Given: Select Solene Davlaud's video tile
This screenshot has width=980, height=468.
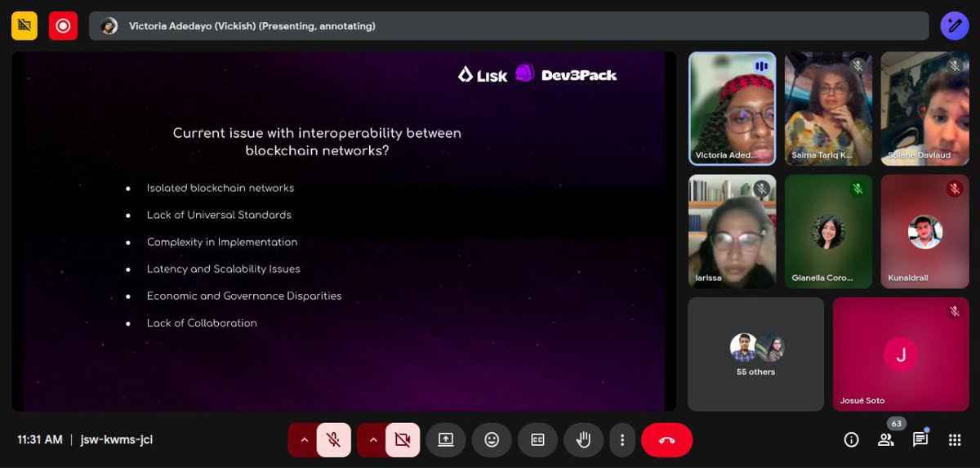Looking at the screenshot, I should [924, 109].
